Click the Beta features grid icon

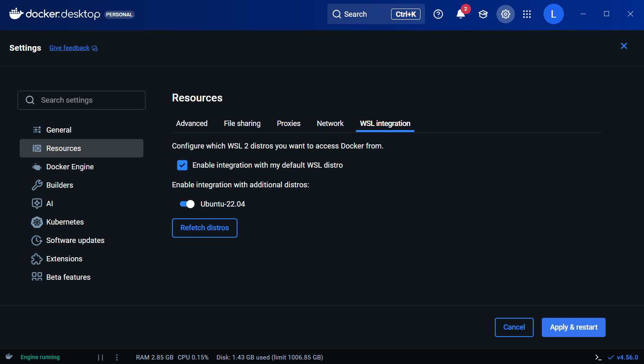click(37, 277)
